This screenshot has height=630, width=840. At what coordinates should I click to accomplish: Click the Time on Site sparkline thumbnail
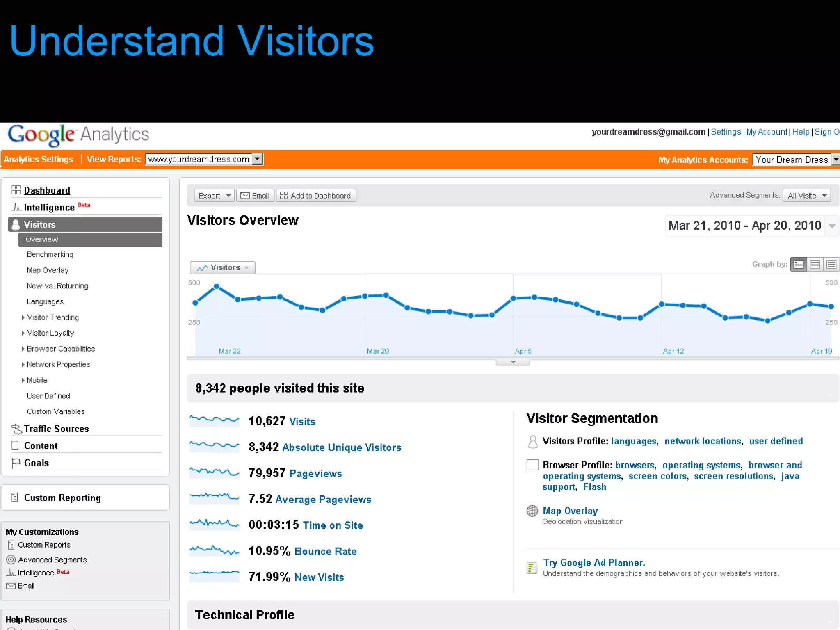(214, 524)
